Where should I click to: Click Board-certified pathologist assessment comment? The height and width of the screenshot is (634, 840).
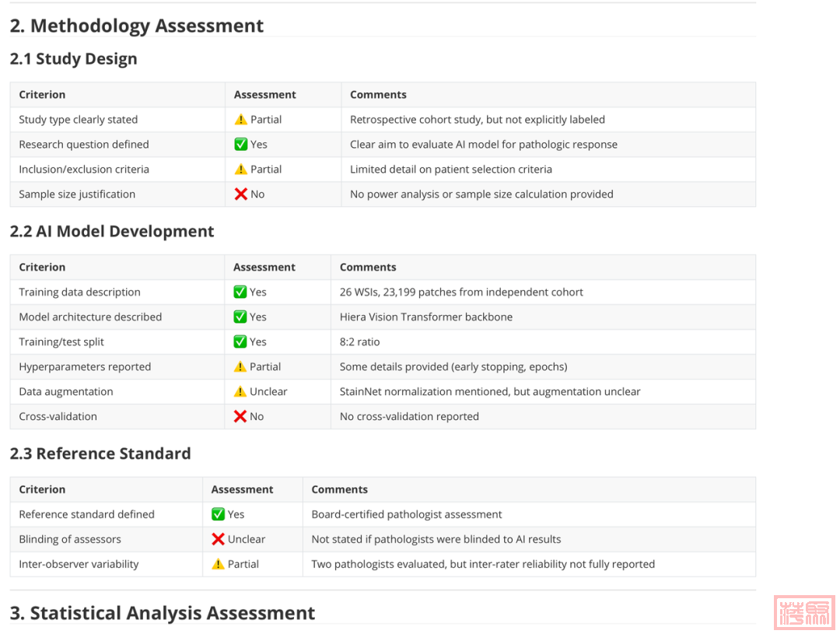(x=407, y=515)
